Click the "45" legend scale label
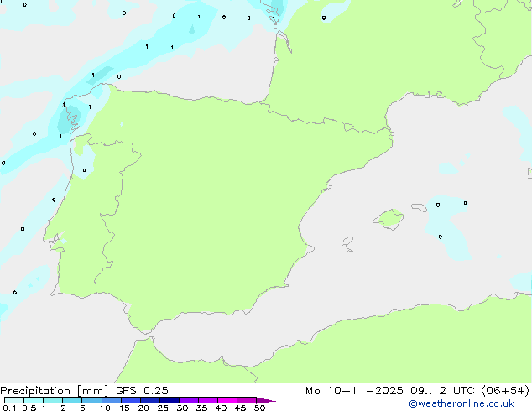Viewport: 532px width, 411px height. point(240,408)
